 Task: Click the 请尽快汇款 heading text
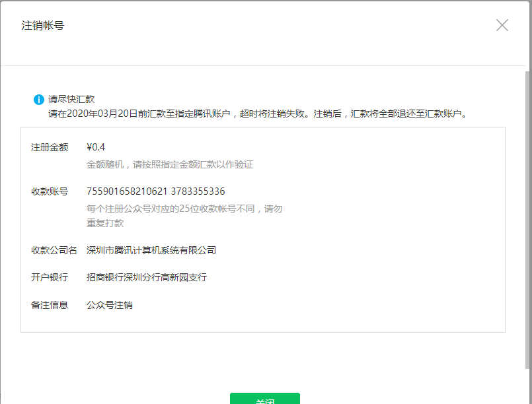71,99
